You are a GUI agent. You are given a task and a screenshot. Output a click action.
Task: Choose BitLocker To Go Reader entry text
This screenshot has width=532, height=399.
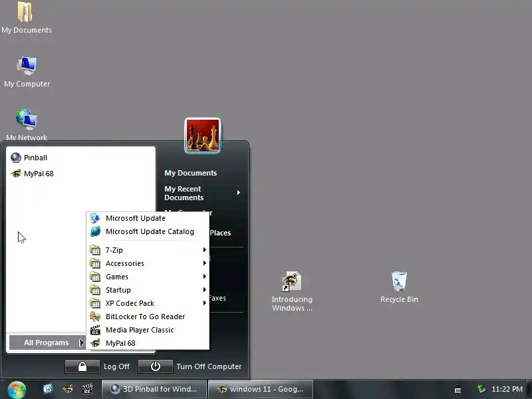(x=145, y=317)
